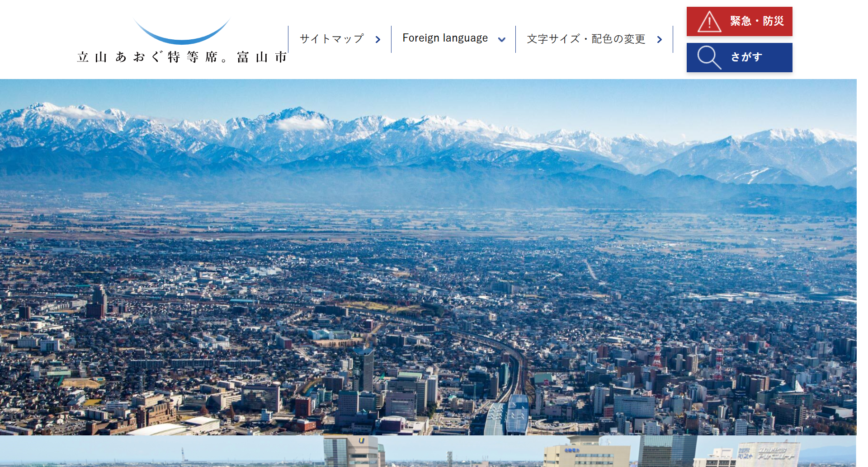Click the farmland plains in hero photo

pos(407,221)
